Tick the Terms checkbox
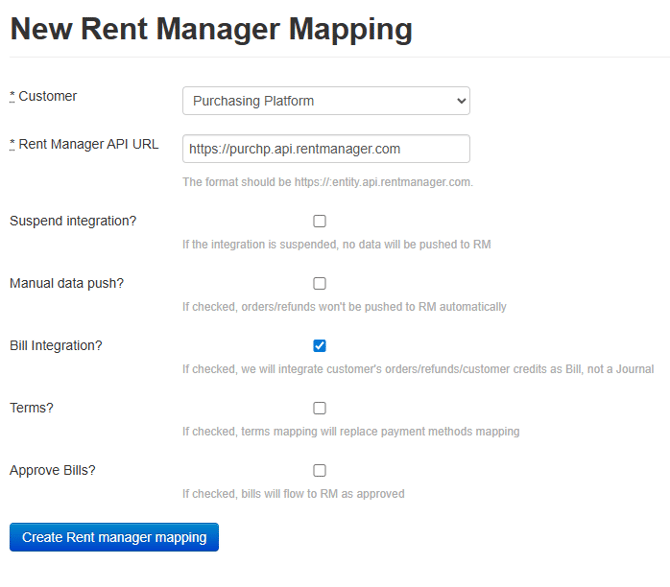Image resolution: width=670 pixels, height=587 pixels. click(x=320, y=408)
